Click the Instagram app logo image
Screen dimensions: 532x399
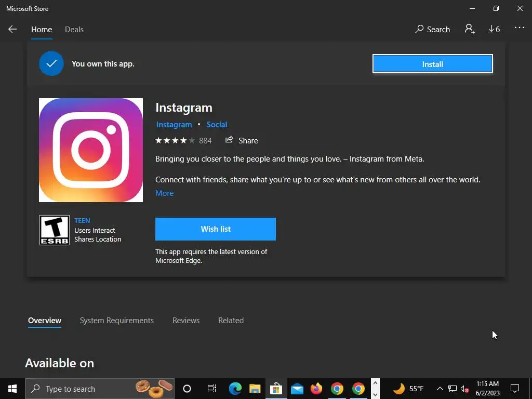point(91,150)
